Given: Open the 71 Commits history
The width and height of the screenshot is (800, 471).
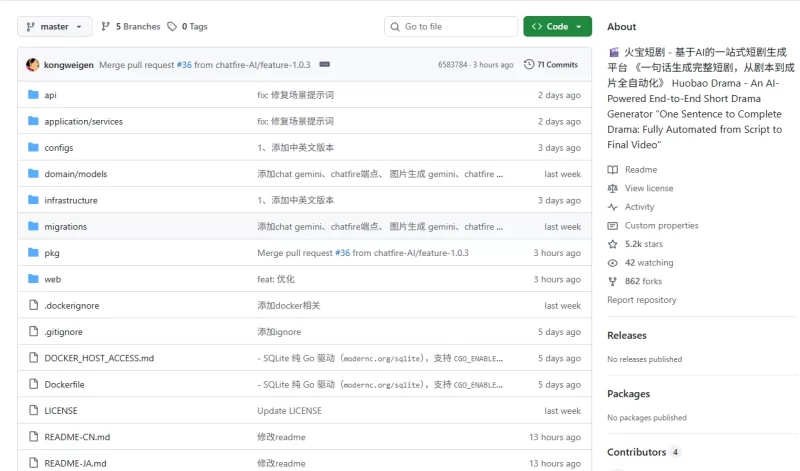Looking at the screenshot, I should pos(551,65).
